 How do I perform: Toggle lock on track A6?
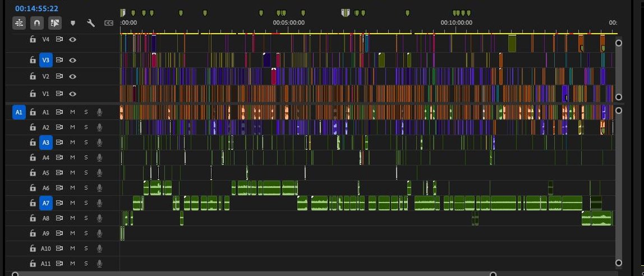pos(33,188)
